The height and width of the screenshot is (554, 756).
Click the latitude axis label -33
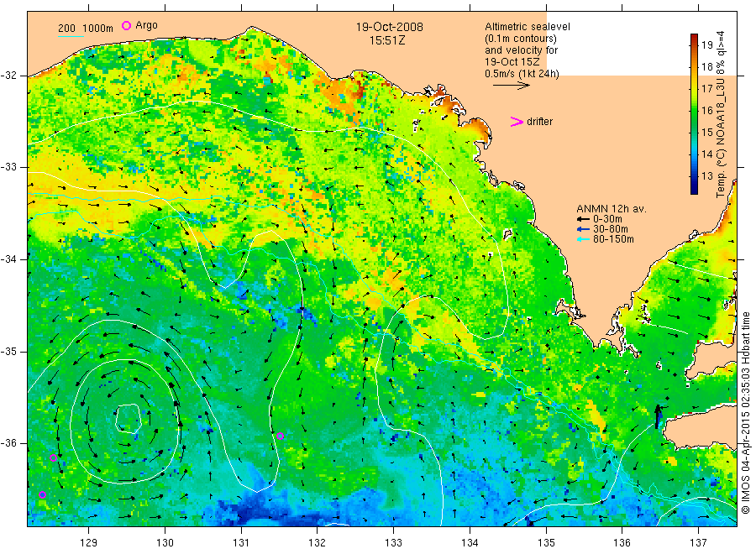pos(8,167)
